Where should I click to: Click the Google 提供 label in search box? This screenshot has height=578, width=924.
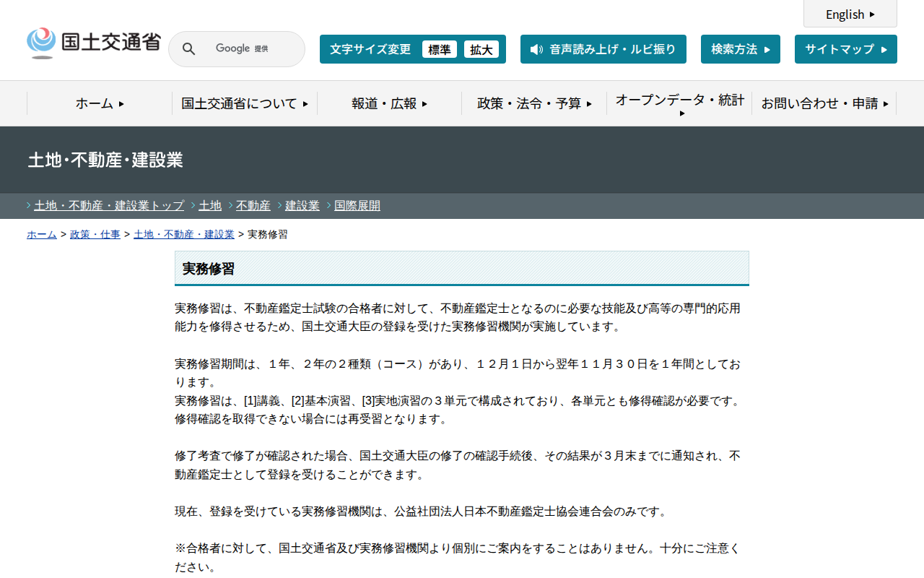[242, 48]
